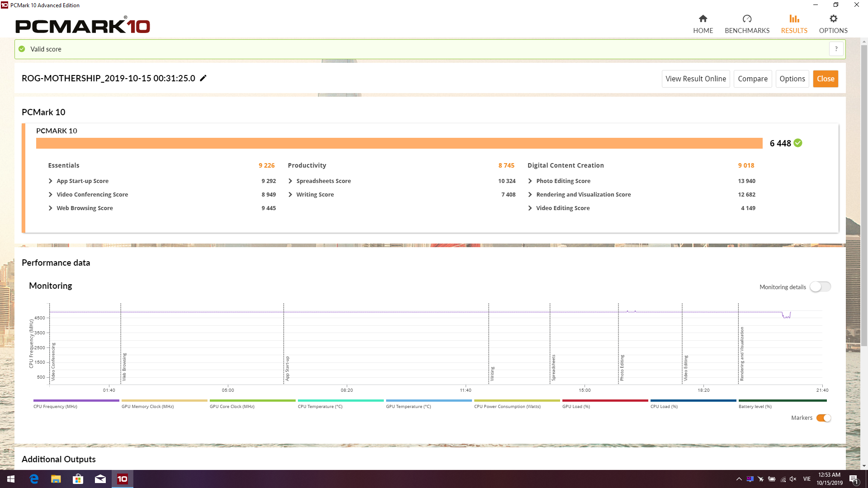Select Battery level (%) legend
868x488 pixels.
click(782, 404)
